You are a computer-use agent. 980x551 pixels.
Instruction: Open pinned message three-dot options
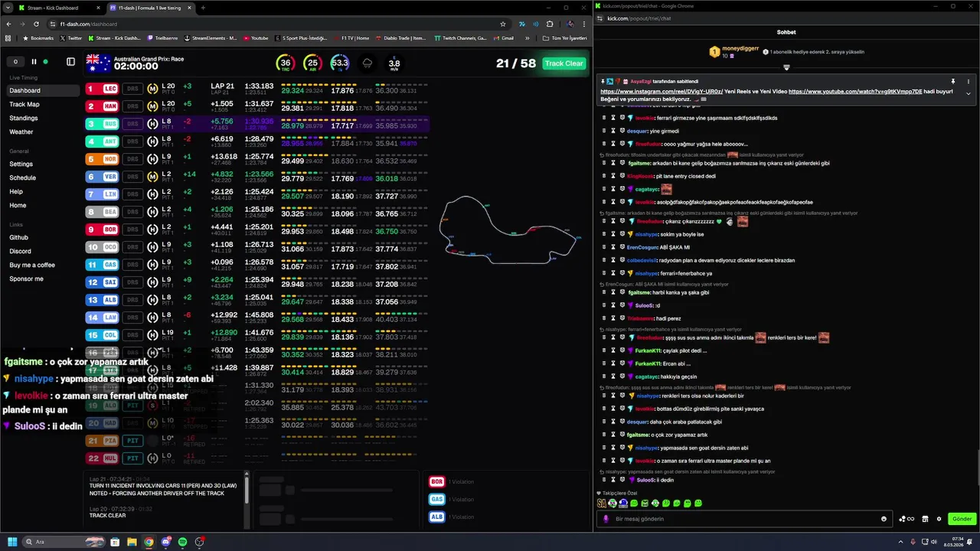(969, 81)
